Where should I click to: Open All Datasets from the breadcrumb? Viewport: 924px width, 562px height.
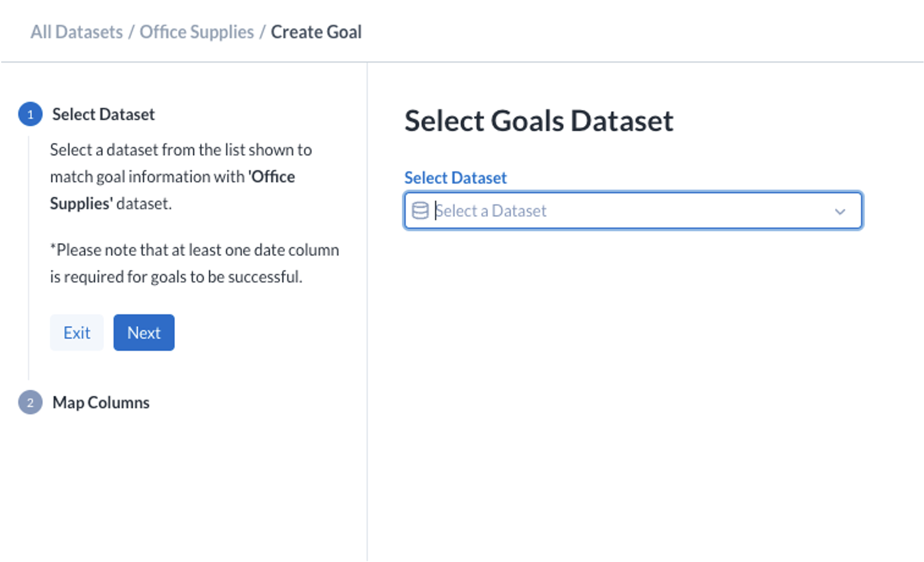coord(76,31)
